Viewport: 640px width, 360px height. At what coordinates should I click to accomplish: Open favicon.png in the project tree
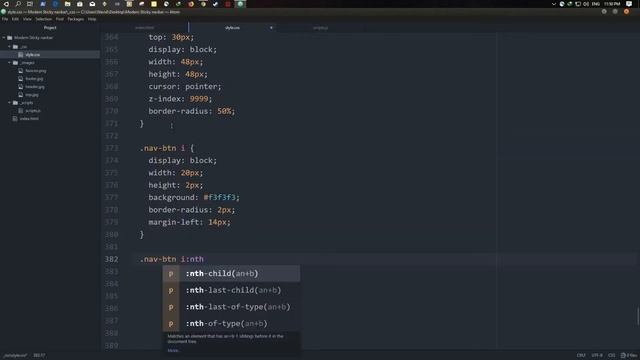36,71
